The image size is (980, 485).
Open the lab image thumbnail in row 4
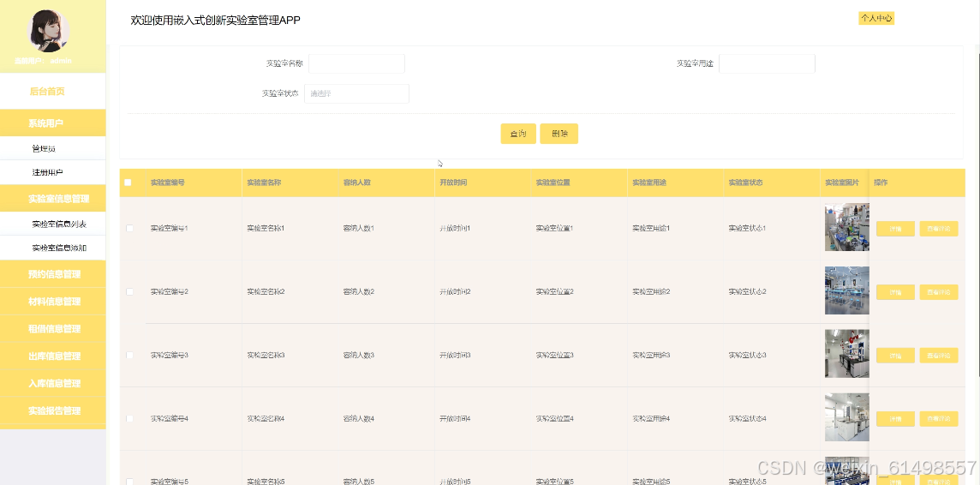847,416
